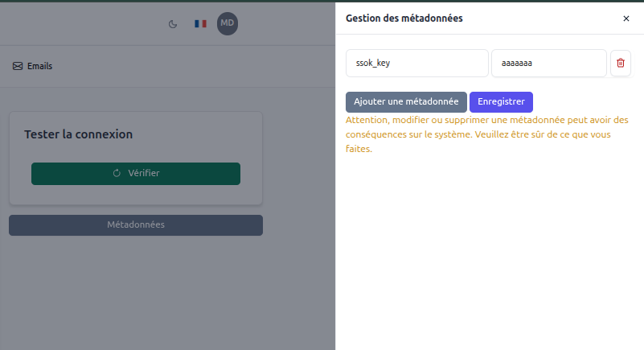Open the Métadonnées button below the card

click(x=136, y=224)
